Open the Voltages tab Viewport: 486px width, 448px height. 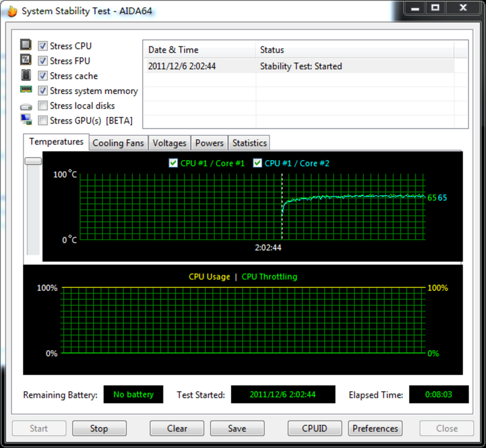[169, 143]
